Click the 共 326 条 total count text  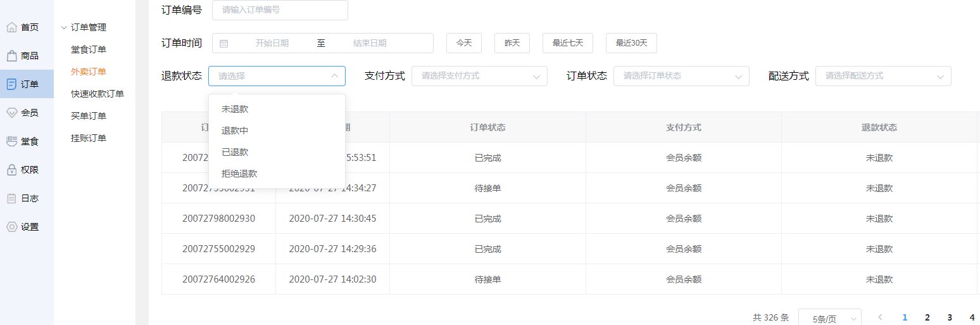click(x=771, y=317)
